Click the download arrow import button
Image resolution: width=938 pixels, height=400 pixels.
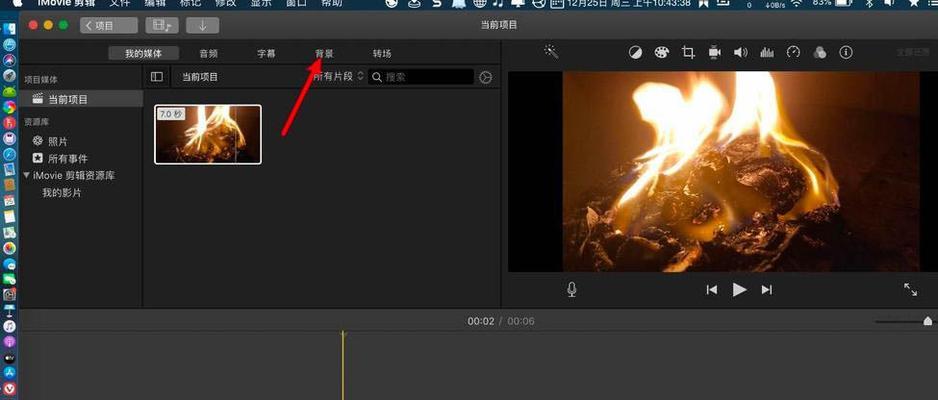pos(202,26)
